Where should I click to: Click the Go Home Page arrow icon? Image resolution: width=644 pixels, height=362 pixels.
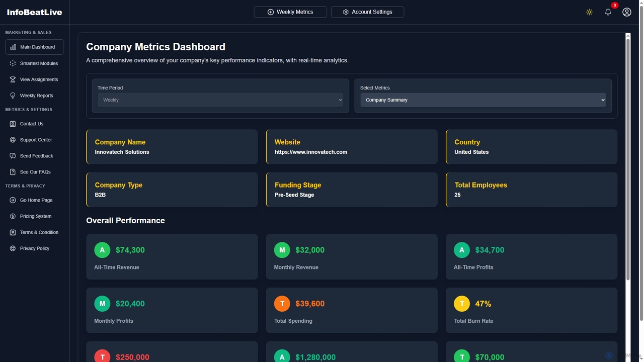pos(13,200)
